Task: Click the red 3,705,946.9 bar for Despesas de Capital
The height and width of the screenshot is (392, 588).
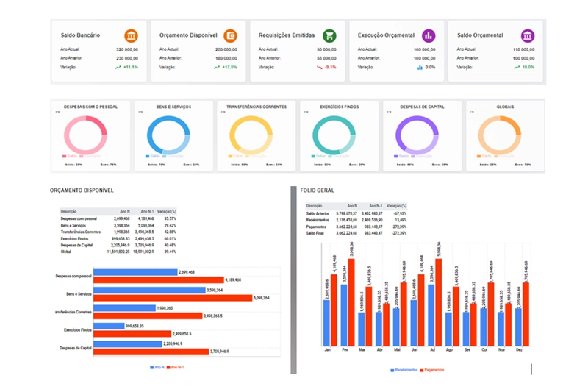Action: point(151,352)
